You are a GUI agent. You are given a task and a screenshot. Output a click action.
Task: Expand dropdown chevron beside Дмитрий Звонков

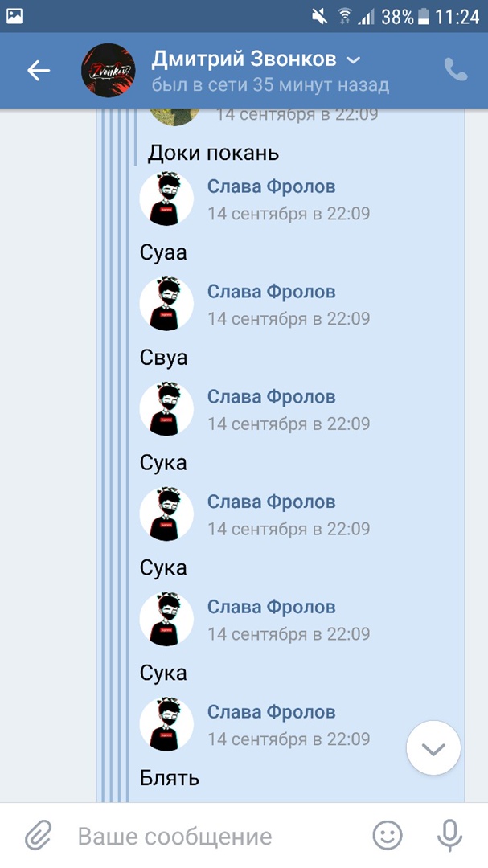pos(353,59)
